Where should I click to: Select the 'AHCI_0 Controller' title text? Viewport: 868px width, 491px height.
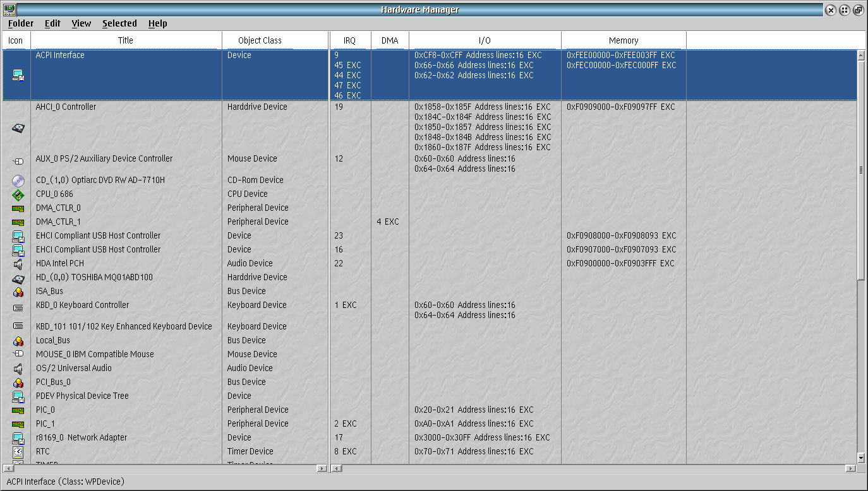[66, 107]
